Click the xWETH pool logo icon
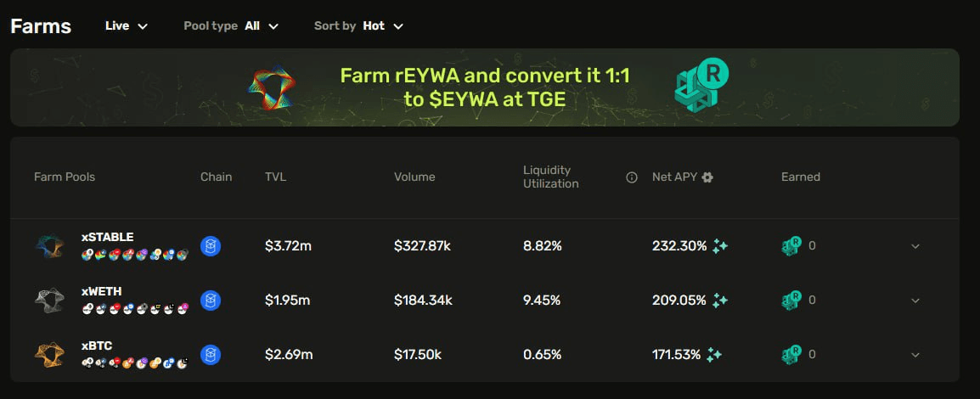This screenshot has width=980, height=399. tap(49, 301)
